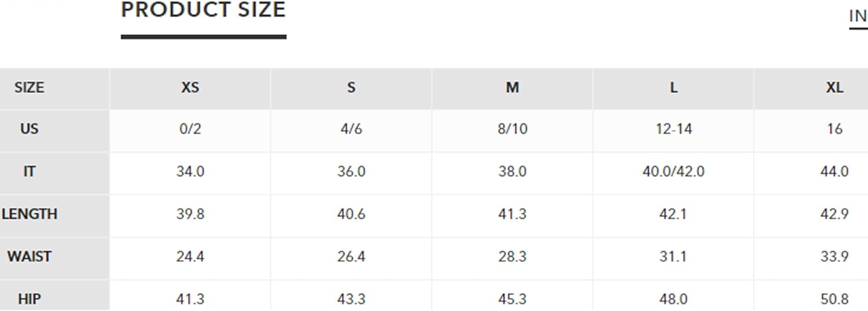Click the US 12-14 cell
The image size is (868, 311).
673,129
